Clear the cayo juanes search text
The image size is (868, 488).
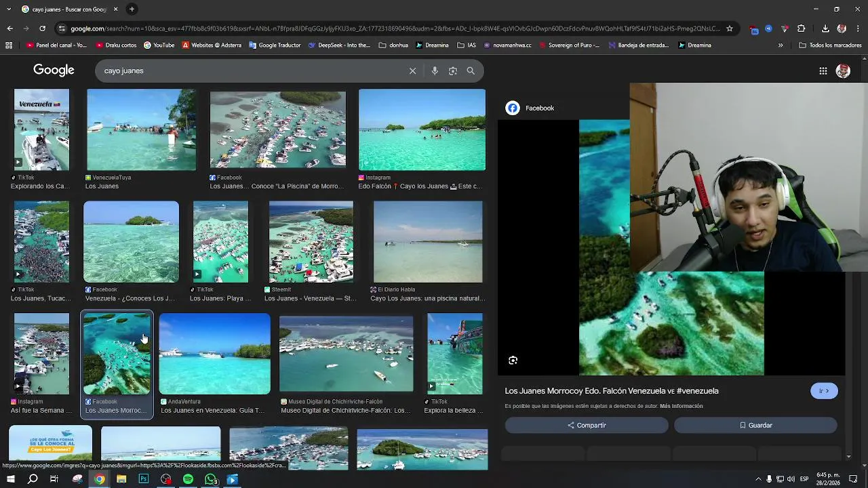pos(412,70)
